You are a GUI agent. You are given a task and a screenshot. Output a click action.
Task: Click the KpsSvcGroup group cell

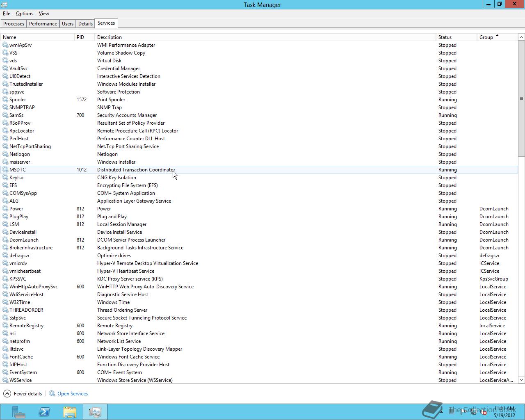(x=494, y=279)
